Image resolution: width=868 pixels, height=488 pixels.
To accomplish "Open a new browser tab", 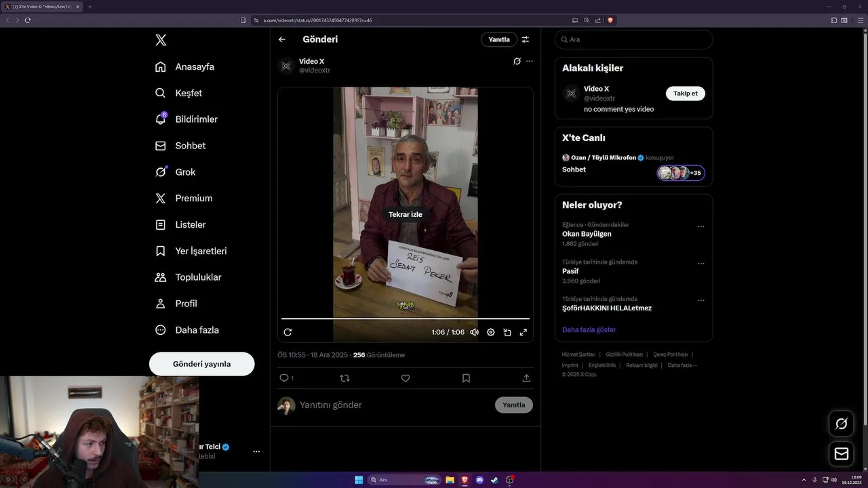I will click(x=90, y=7).
